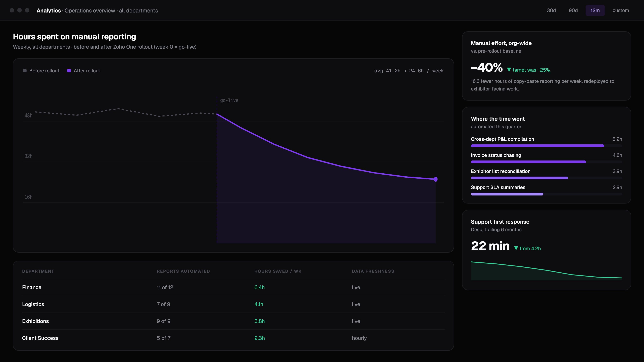Select the purple end-point dot on the chart
Viewport: 644px width, 362px height.
coord(436,179)
